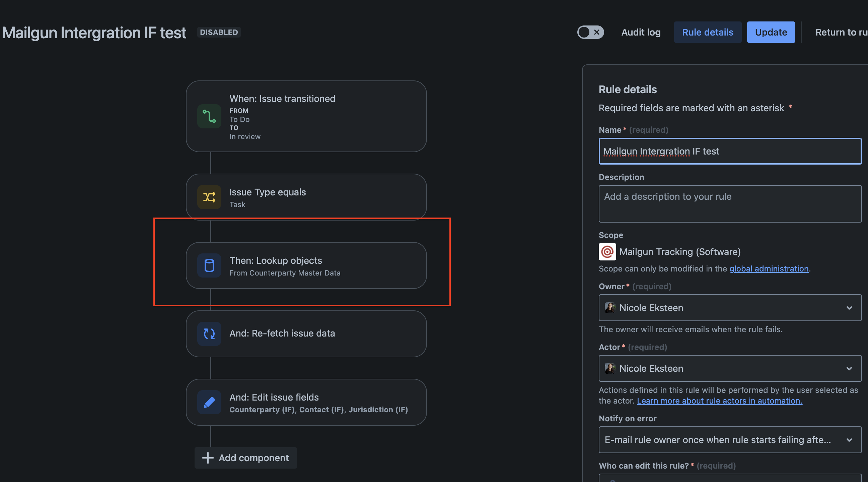Click the Mailgun Intergration IF test title
The width and height of the screenshot is (868, 482).
[94, 33]
